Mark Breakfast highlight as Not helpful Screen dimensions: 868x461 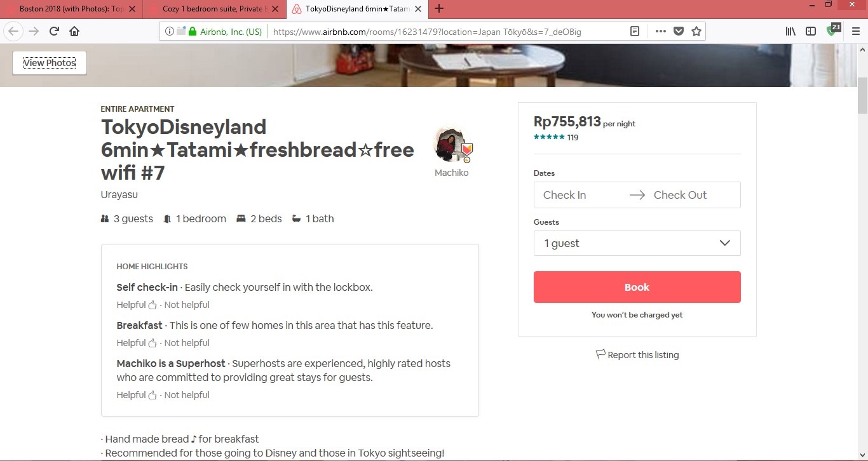[x=187, y=343]
